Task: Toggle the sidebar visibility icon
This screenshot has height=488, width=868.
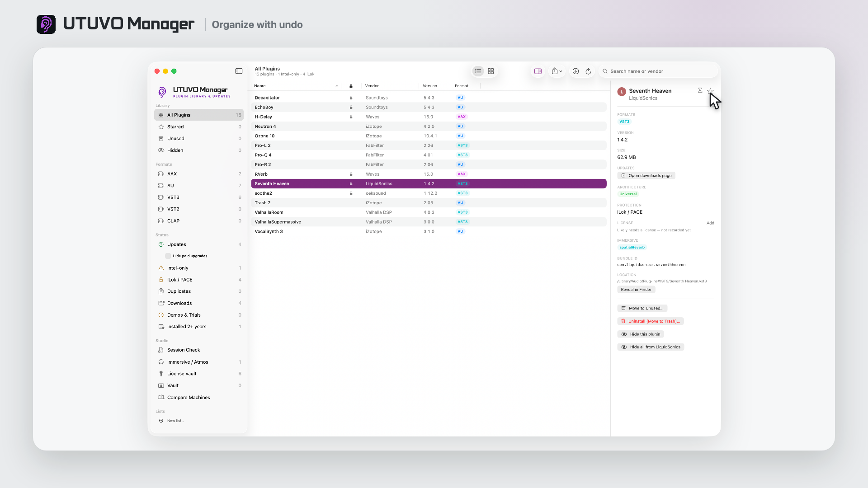Action: (239, 71)
